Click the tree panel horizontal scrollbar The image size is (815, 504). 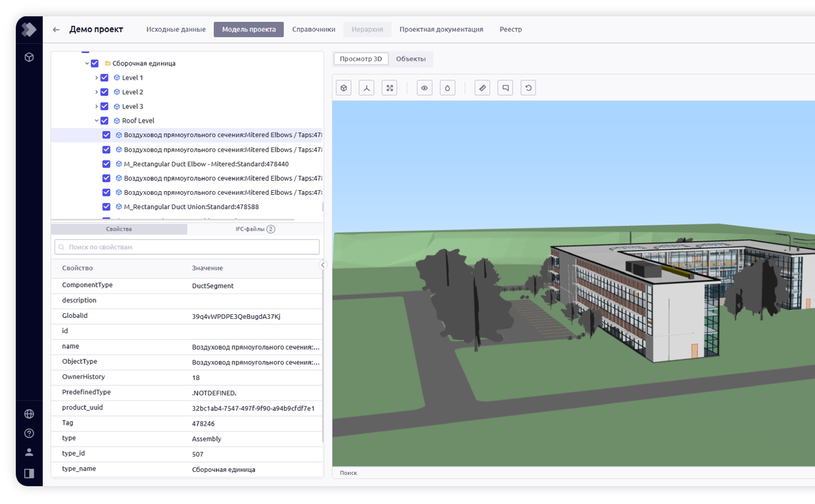(x=173, y=220)
